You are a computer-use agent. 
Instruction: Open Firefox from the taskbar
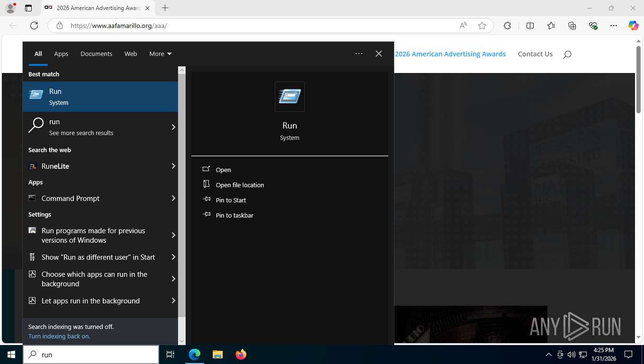coord(241,355)
